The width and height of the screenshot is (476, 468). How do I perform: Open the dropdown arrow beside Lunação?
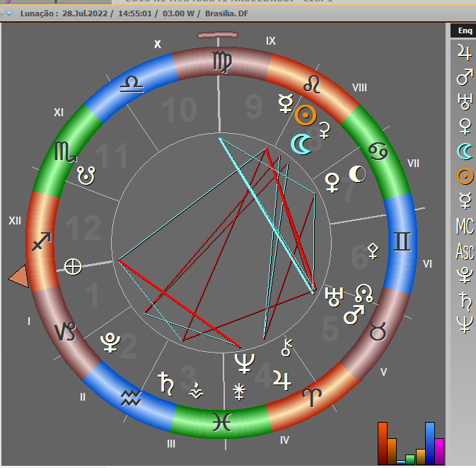click(x=9, y=13)
